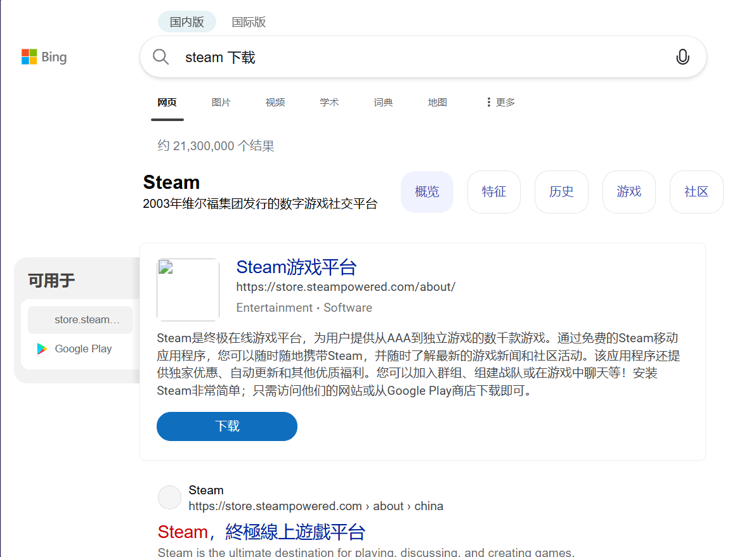Viewport: 756px width, 557px height.
Task: Focus the search box containing steam 下载
Action: click(423, 57)
